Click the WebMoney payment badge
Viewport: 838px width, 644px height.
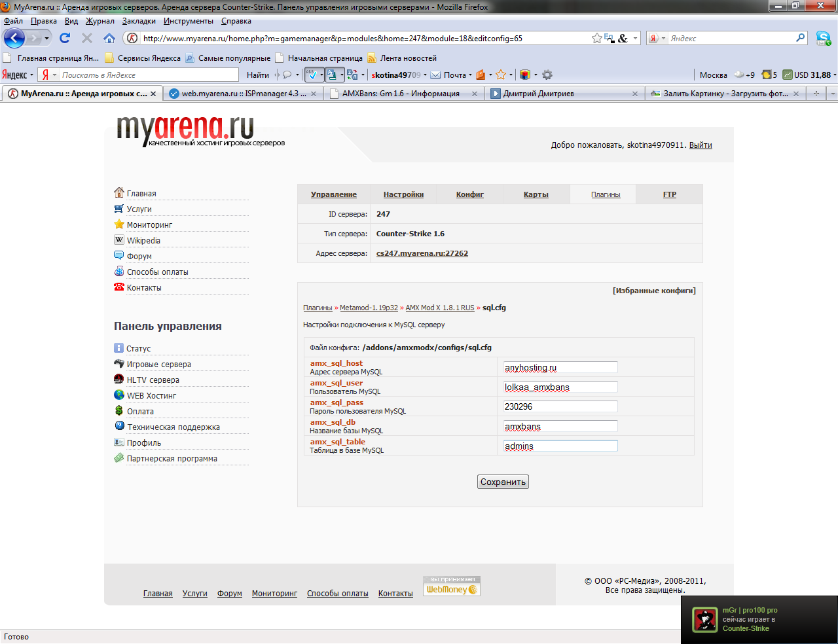pyautogui.click(x=452, y=586)
